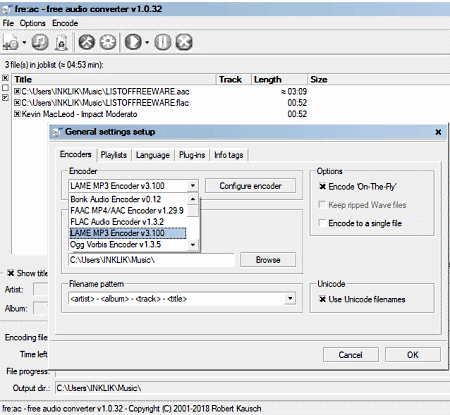Viewport: 450px width, 415px height.
Task: Click the Output dir field in main window
Action: [x=252, y=388]
